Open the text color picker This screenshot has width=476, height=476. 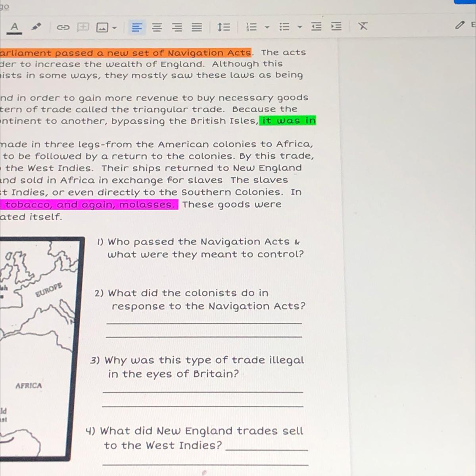point(14,27)
